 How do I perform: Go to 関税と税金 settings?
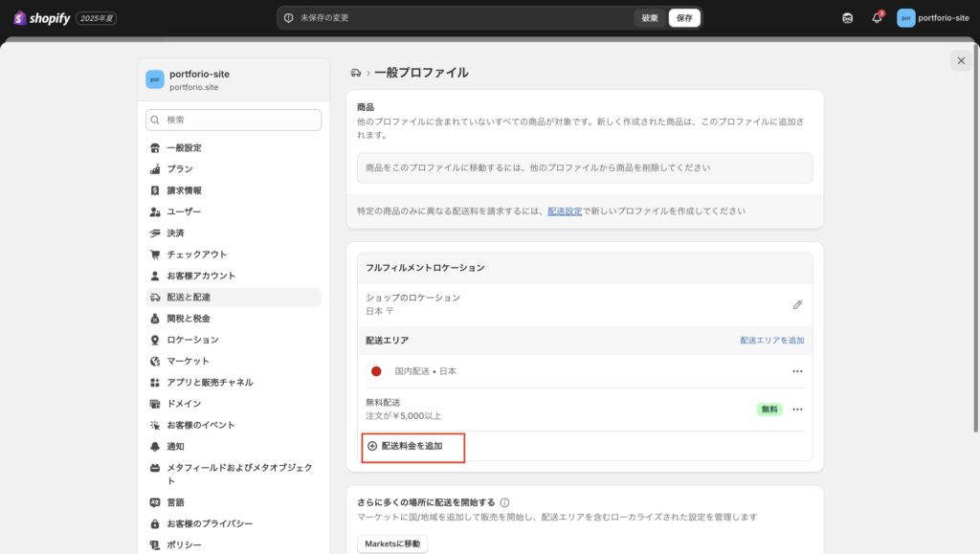click(x=188, y=319)
